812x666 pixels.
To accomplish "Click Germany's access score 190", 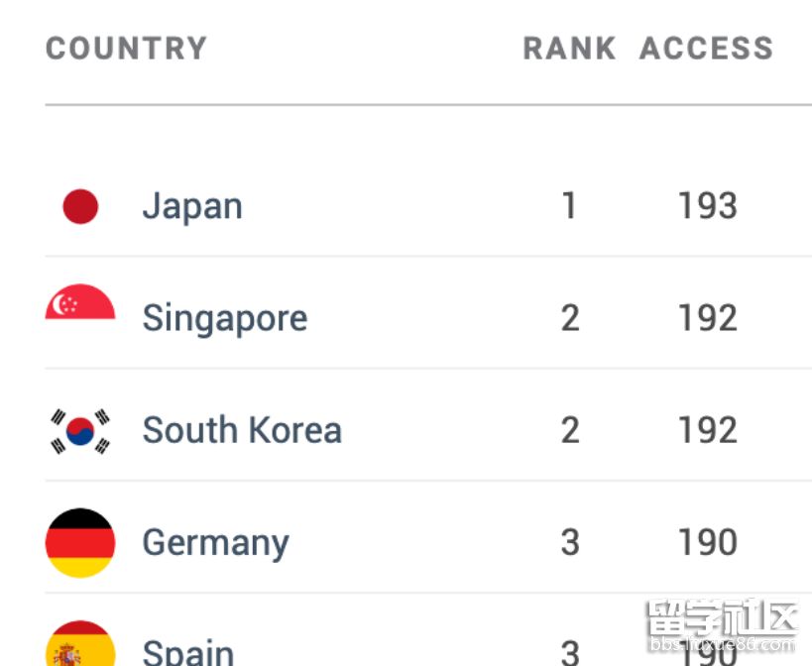I will point(708,543).
